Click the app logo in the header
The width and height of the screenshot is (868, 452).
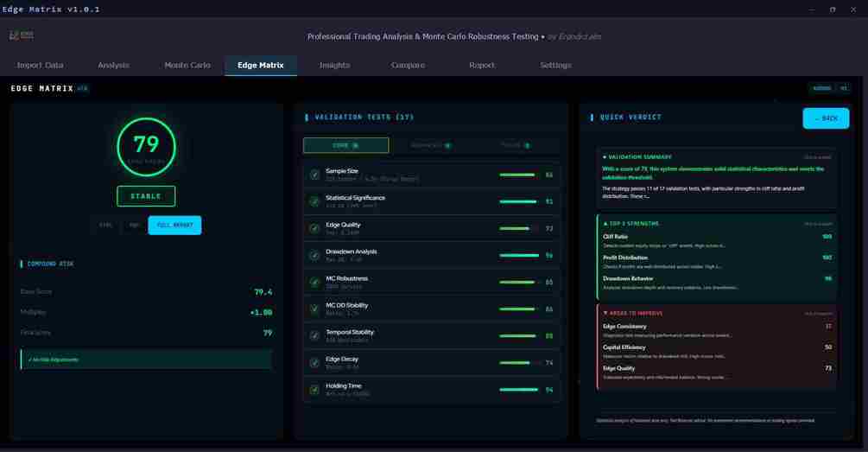pos(21,35)
